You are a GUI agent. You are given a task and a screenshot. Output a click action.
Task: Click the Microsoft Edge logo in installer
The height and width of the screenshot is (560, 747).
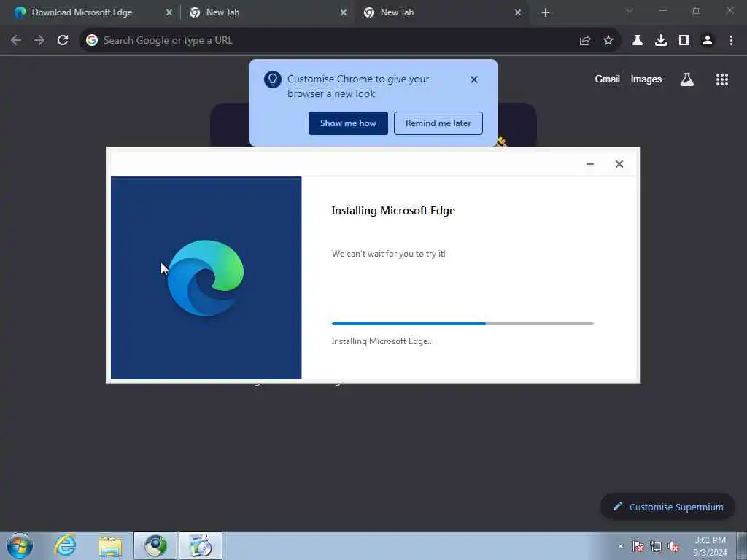(206, 278)
